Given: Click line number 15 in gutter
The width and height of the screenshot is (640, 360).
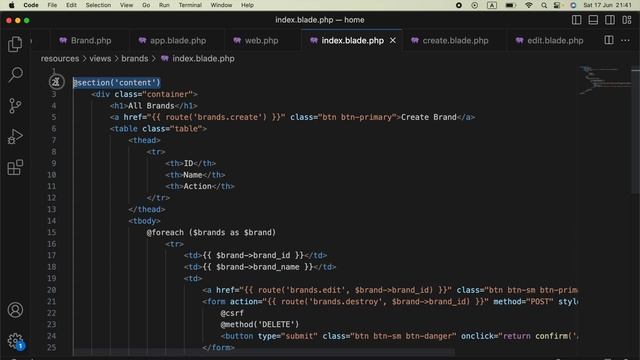Looking at the screenshot, I should [x=52, y=232].
